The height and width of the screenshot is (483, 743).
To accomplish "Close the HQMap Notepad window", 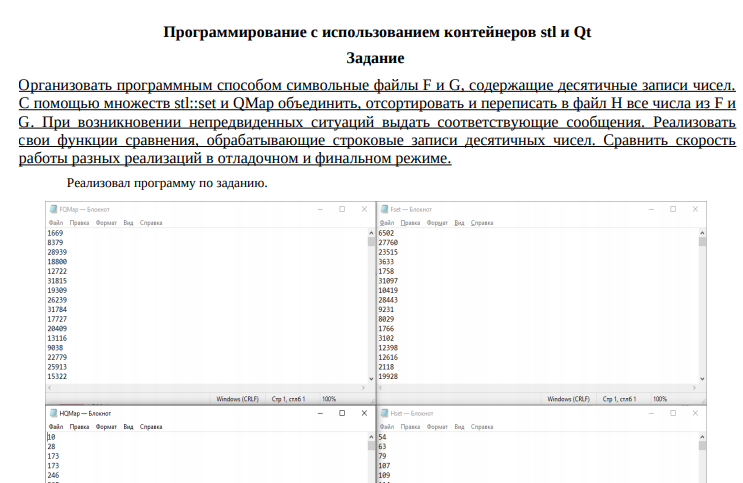I will (x=364, y=413).
